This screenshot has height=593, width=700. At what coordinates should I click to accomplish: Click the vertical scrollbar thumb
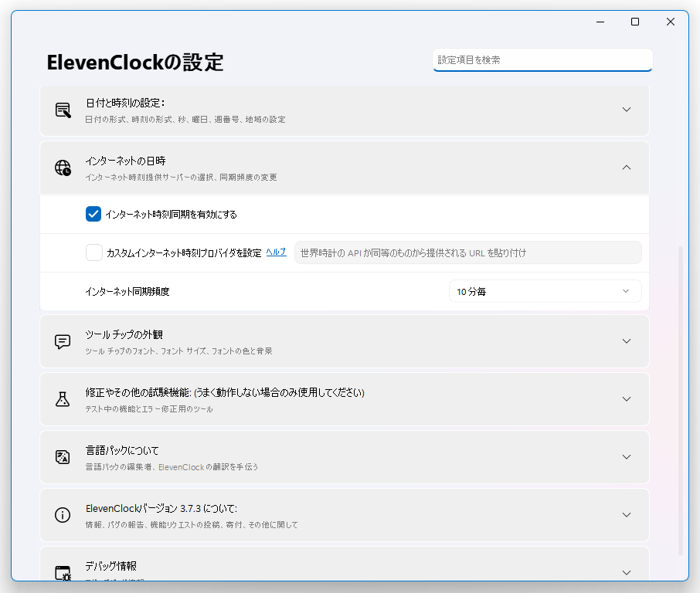[681, 400]
